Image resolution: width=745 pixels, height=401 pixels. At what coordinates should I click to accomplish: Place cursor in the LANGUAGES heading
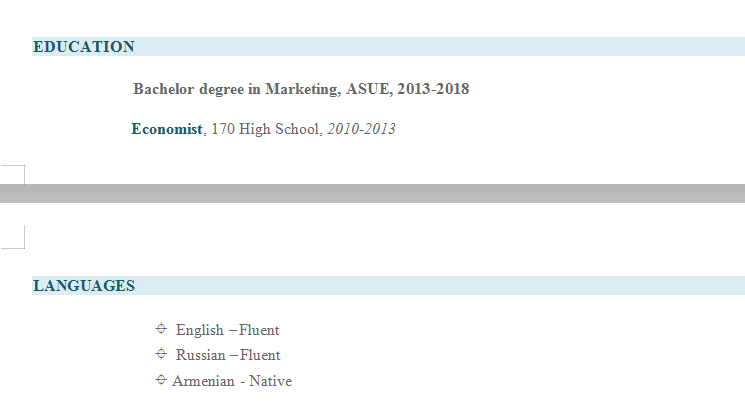(x=84, y=286)
